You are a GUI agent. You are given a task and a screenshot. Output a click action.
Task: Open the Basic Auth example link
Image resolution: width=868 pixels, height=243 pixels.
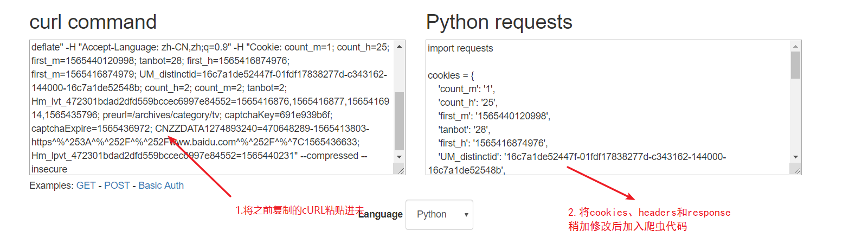tap(161, 186)
